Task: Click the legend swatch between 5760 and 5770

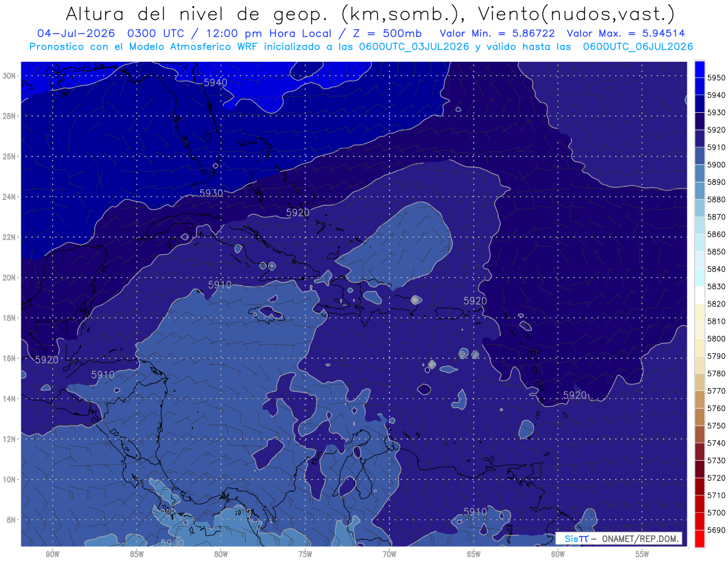Action: [x=699, y=399]
